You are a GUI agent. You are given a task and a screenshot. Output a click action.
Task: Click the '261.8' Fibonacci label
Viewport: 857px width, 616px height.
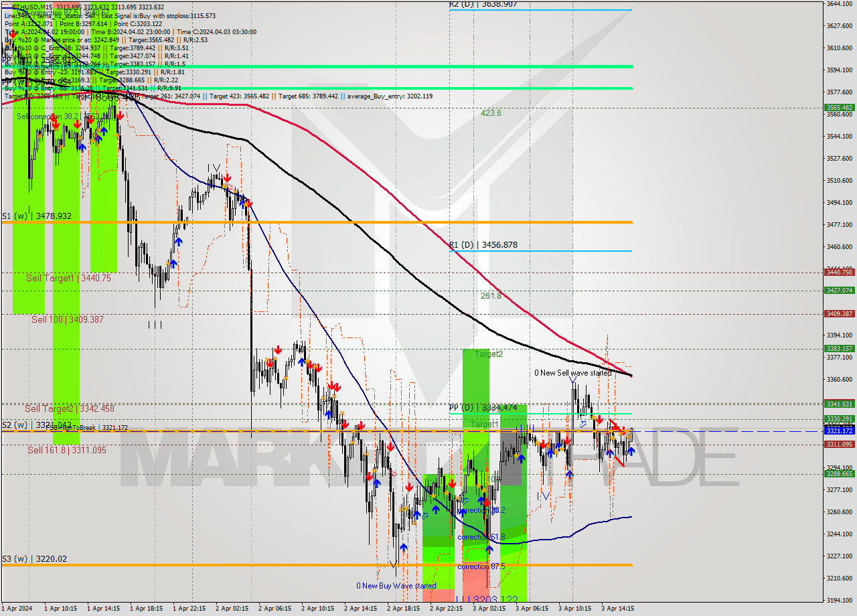pyautogui.click(x=491, y=295)
